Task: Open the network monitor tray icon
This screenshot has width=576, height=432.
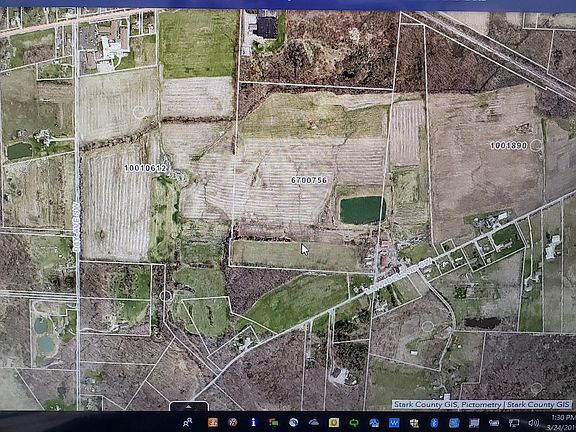Action: point(514,423)
